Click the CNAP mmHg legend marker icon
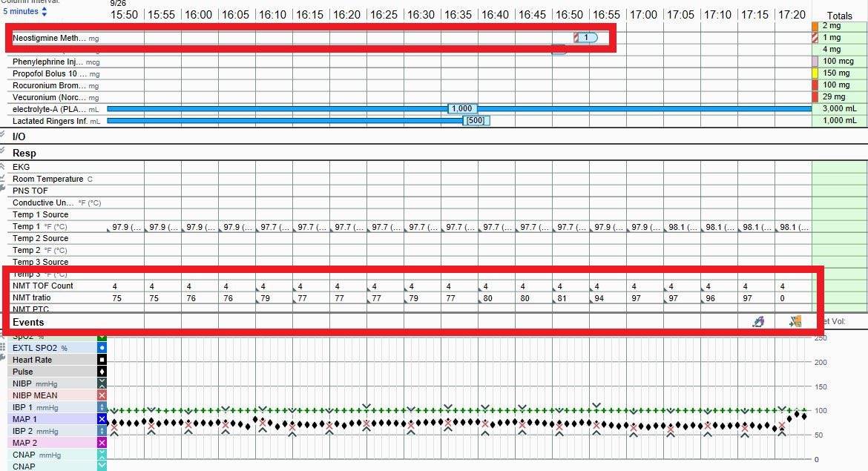868x471 pixels. (102, 455)
